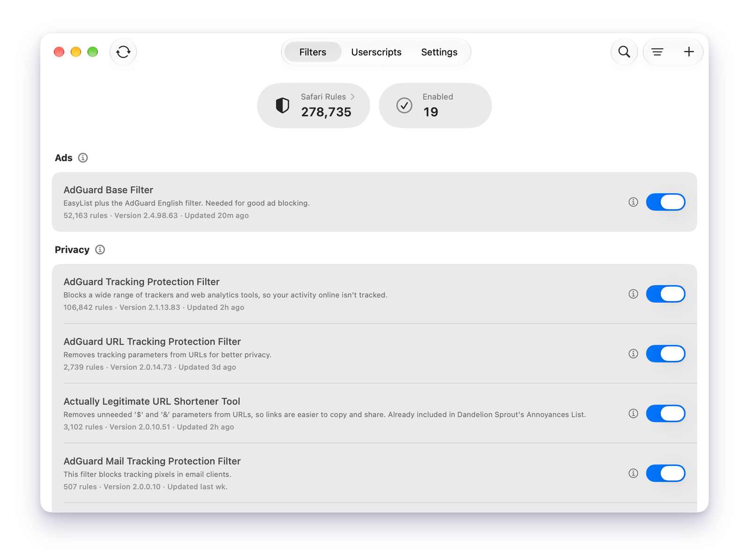Open the search magnifier icon
Screen dimensions: 749x560
624,52
